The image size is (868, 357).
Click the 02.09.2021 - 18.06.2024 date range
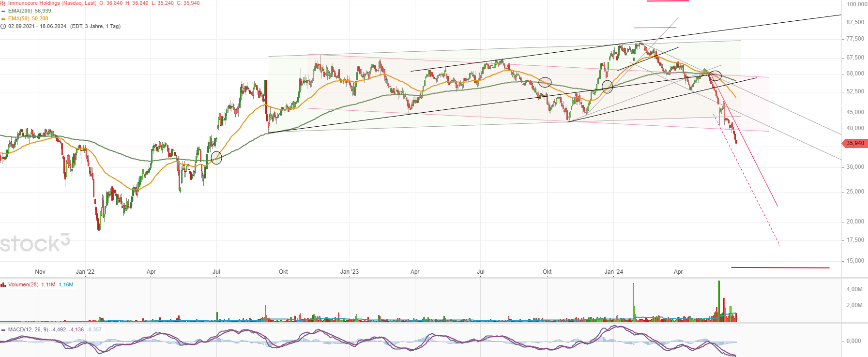pyautogui.click(x=37, y=26)
